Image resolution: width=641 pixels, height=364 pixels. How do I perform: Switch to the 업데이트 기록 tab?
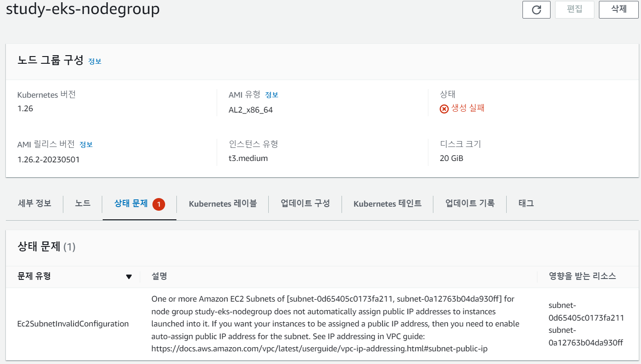(470, 203)
